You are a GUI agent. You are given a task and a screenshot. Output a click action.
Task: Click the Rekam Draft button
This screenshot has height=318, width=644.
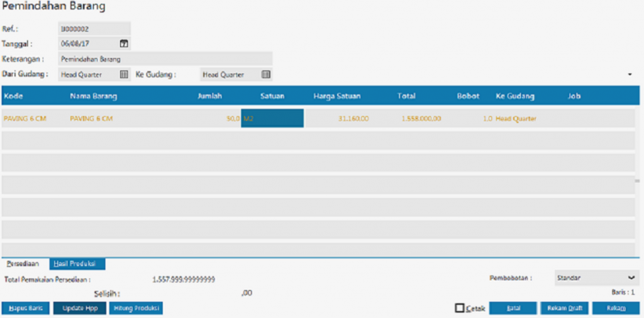(x=564, y=308)
